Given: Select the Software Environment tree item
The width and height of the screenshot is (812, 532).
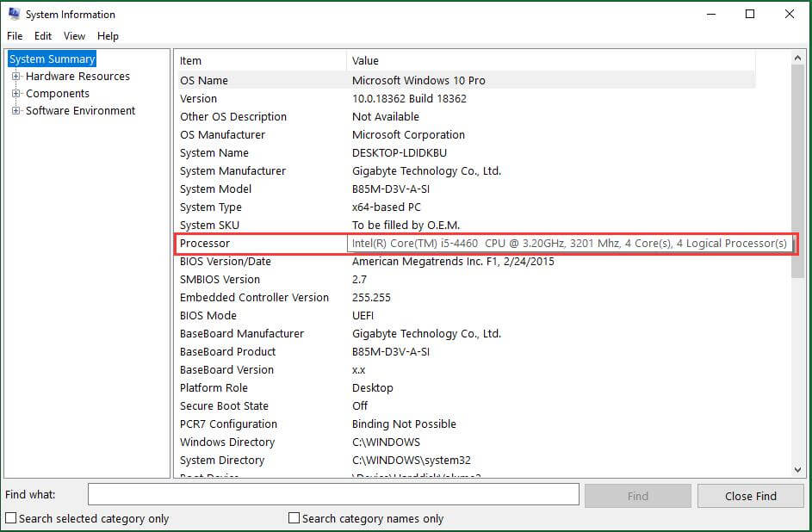Looking at the screenshot, I should tap(80, 111).
